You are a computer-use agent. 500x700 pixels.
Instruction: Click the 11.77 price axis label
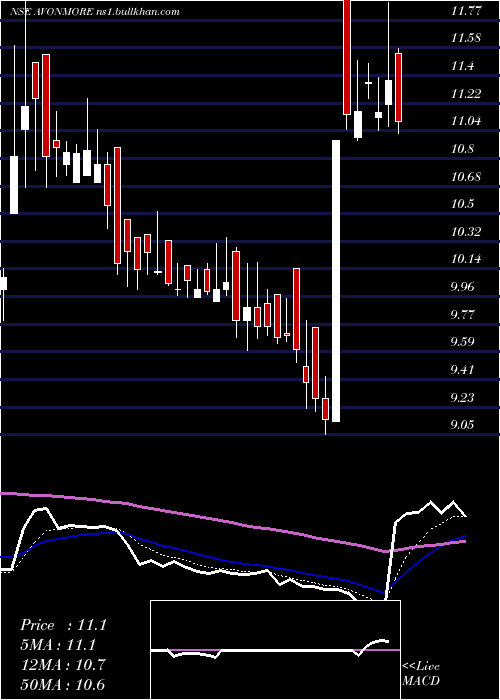[x=466, y=11]
